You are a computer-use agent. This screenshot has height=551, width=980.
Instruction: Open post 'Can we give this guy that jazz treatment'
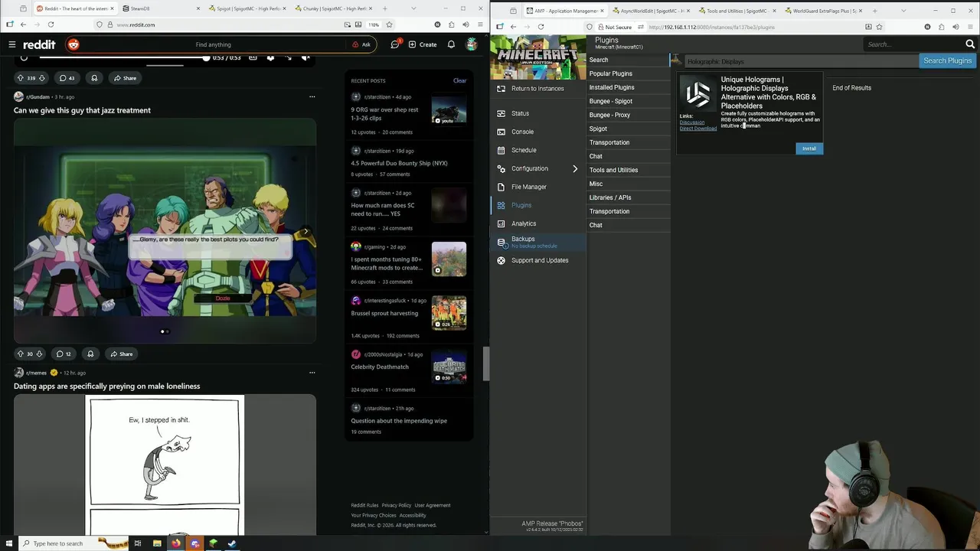[82, 110]
